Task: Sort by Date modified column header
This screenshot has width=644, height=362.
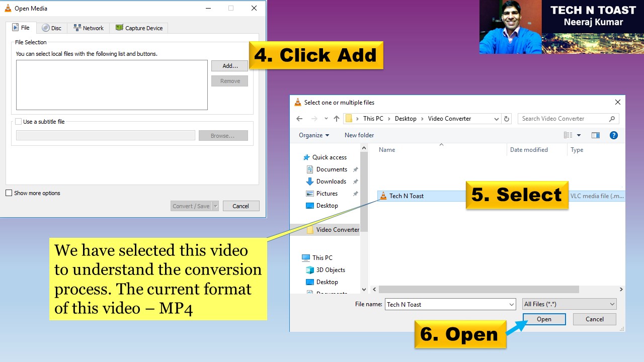Action: [529, 150]
